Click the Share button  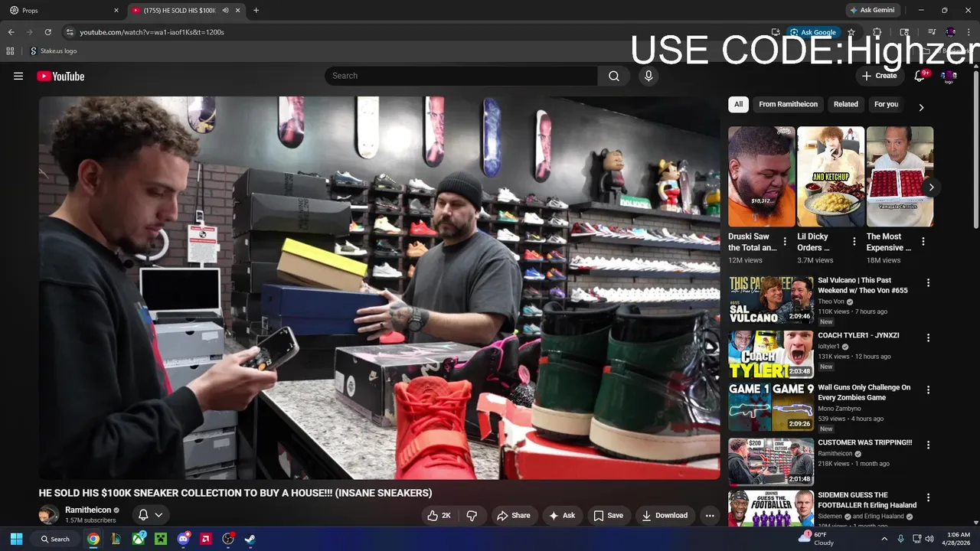513,516
